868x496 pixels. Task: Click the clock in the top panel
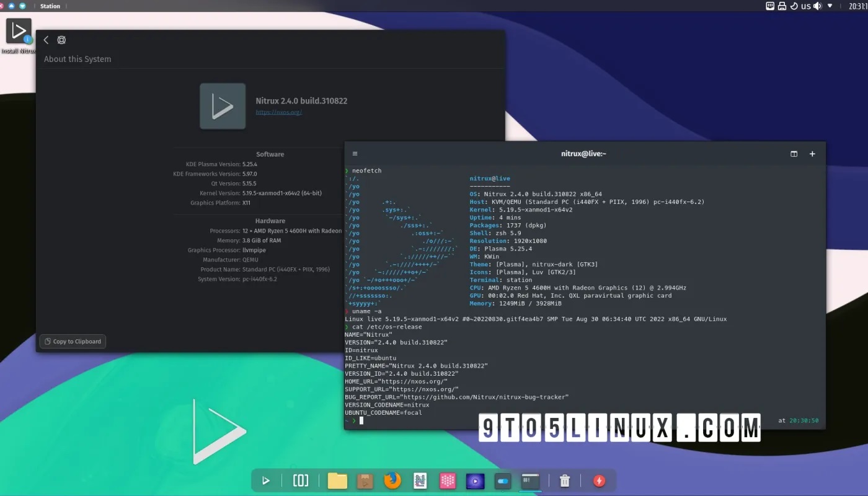[858, 6]
